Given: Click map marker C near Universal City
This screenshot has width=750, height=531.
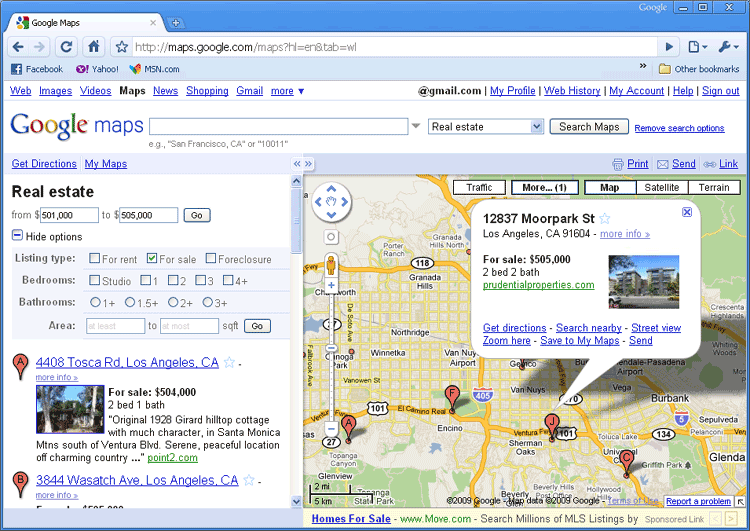Looking at the screenshot, I should pos(626,463).
